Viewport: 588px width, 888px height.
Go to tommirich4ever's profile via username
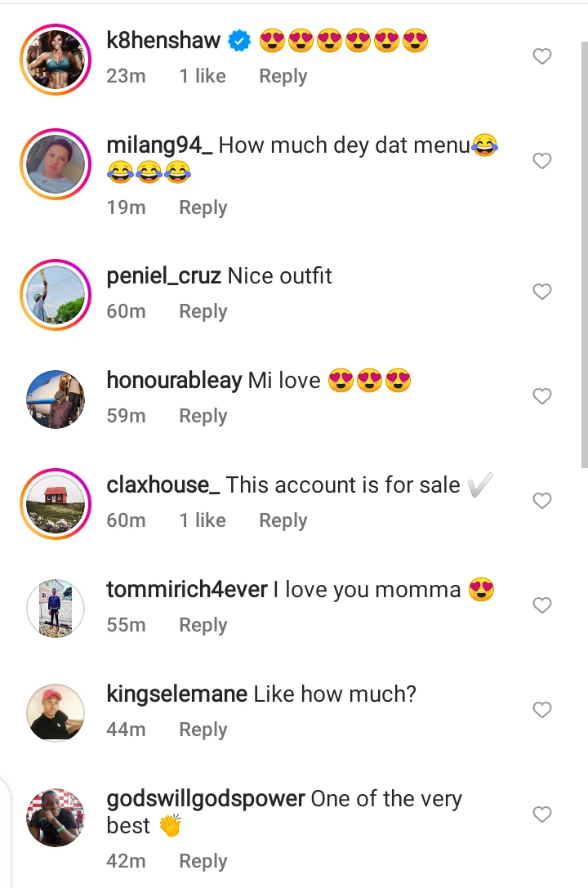tap(187, 589)
